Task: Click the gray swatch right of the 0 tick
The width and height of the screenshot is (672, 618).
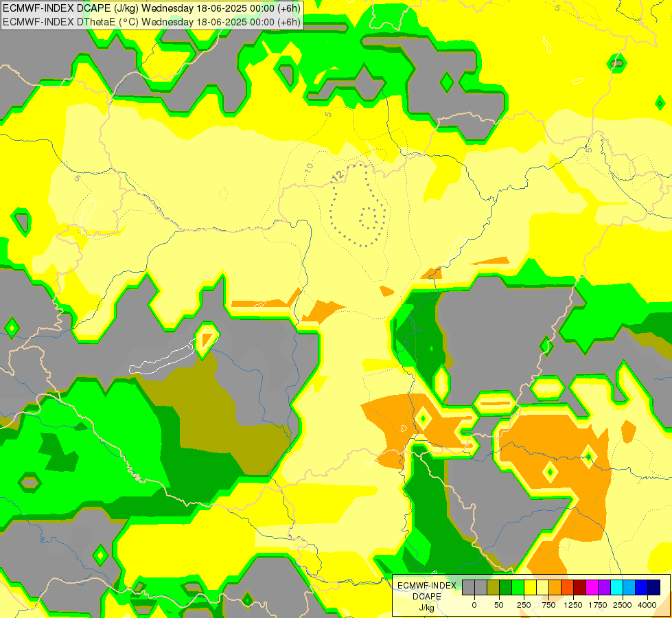Action: 481,587
